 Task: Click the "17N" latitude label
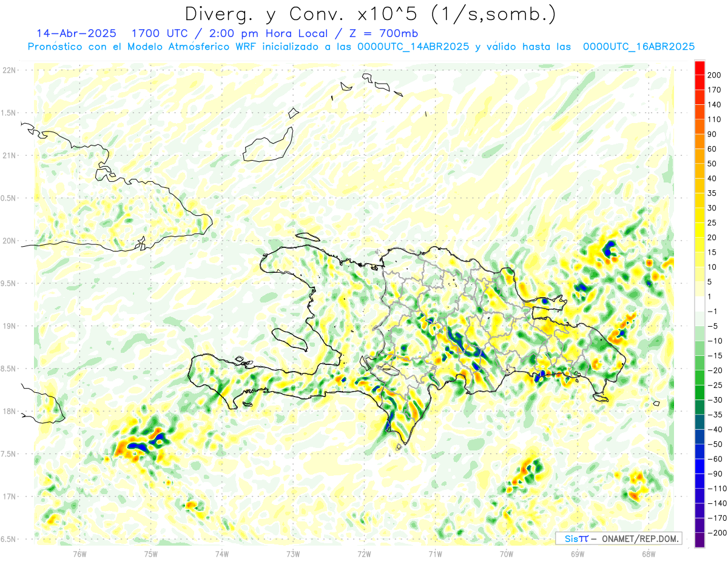pyautogui.click(x=10, y=497)
